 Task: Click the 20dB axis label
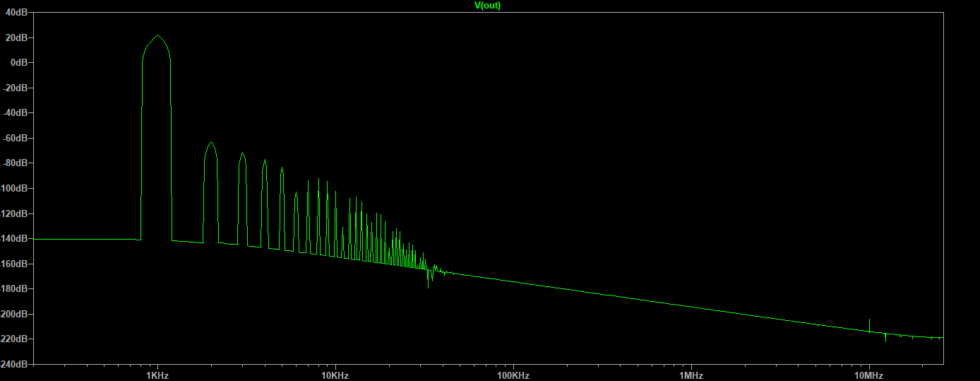point(17,37)
